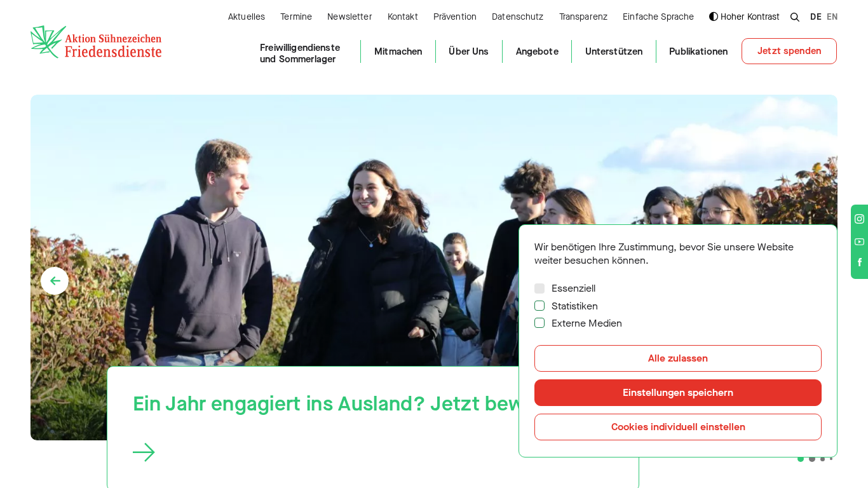Click the Alle zulassen button
Screen dimensions: 868x488
[x=678, y=358]
